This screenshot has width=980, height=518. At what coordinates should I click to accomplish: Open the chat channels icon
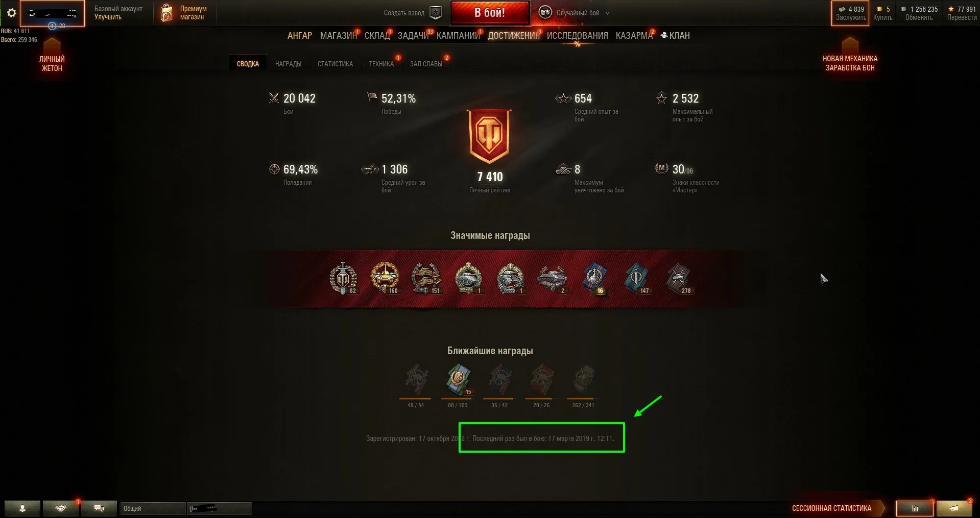pyautogui.click(x=100, y=508)
